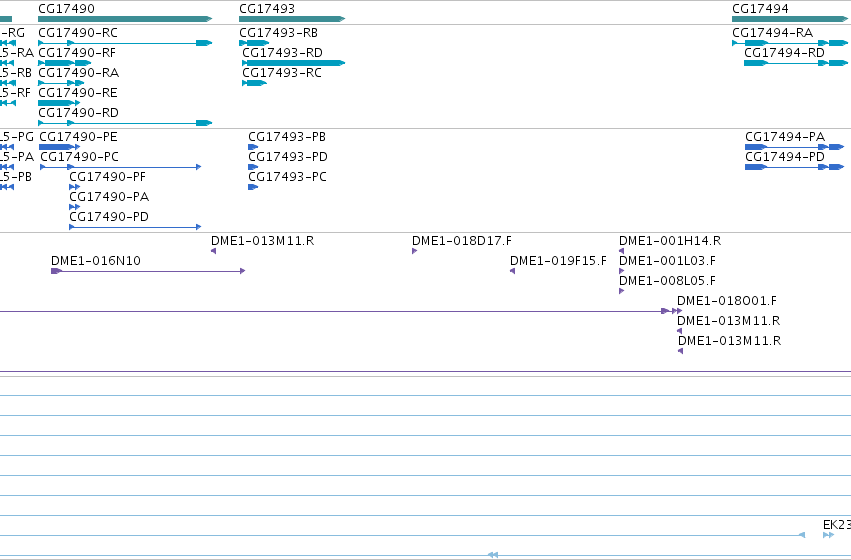Open transcript CG17490-RA
The image size is (851, 560).
79,73
